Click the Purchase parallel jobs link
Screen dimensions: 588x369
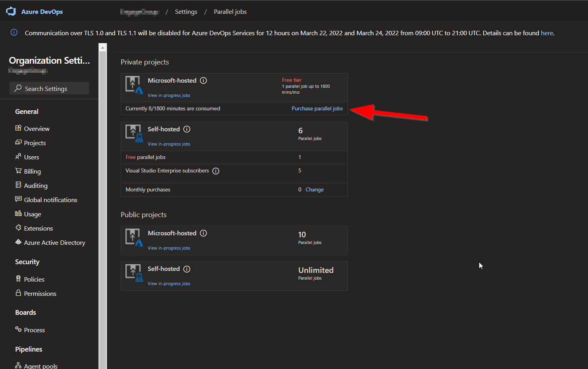317,109
